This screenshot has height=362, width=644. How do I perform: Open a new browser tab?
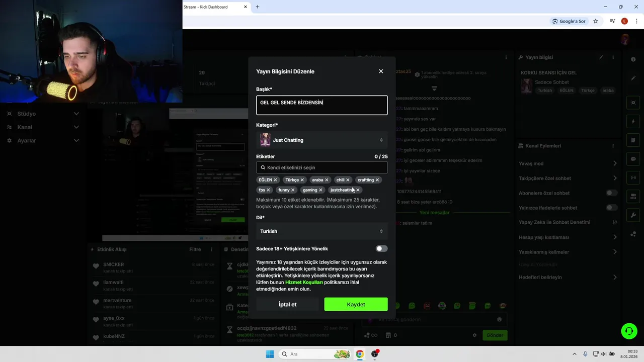[x=258, y=7]
